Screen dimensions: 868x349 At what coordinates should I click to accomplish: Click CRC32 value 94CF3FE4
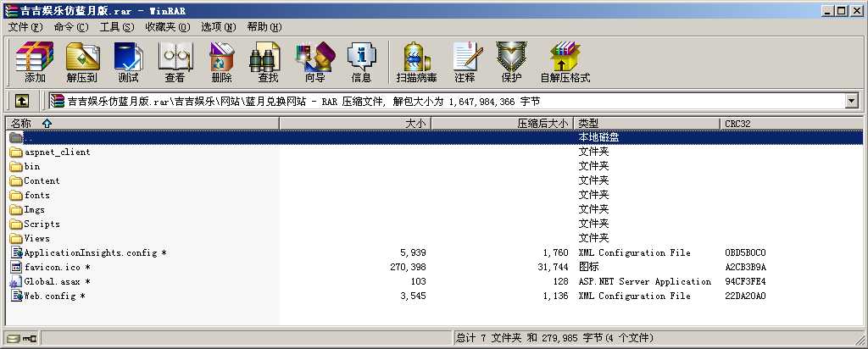[x=745, y=281]
